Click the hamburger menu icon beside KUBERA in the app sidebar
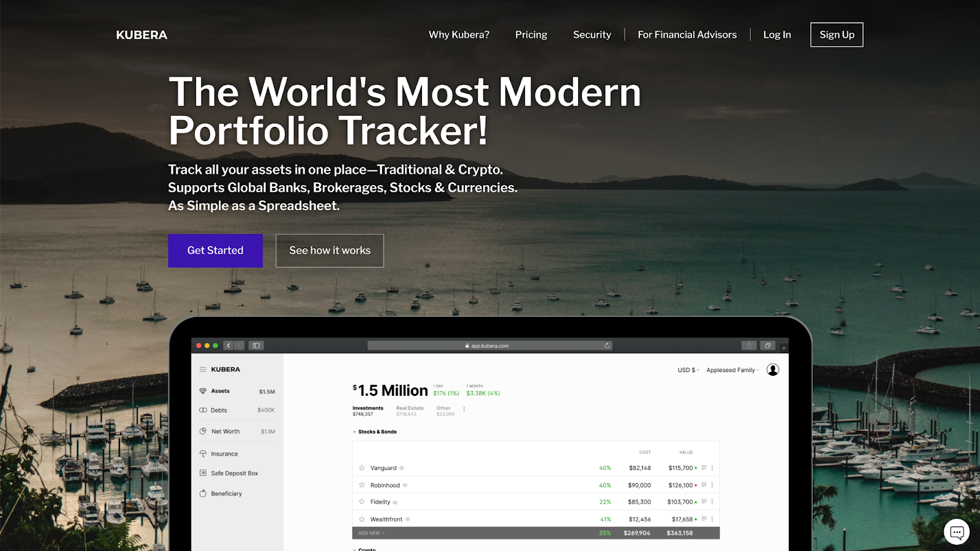This screenshot has width=980, height=551. (x=203, y=370)
